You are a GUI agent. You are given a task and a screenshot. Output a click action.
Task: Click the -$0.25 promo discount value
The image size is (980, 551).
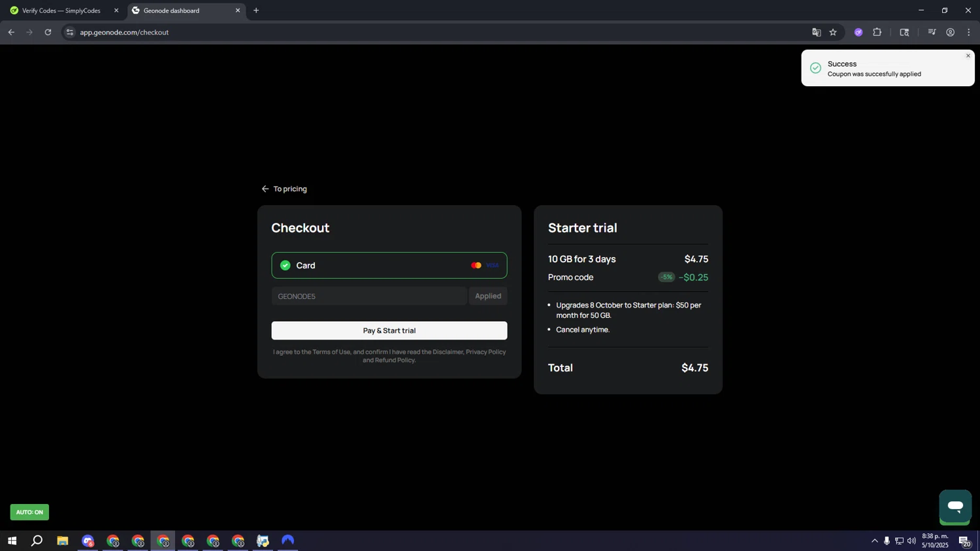[693, 277]
